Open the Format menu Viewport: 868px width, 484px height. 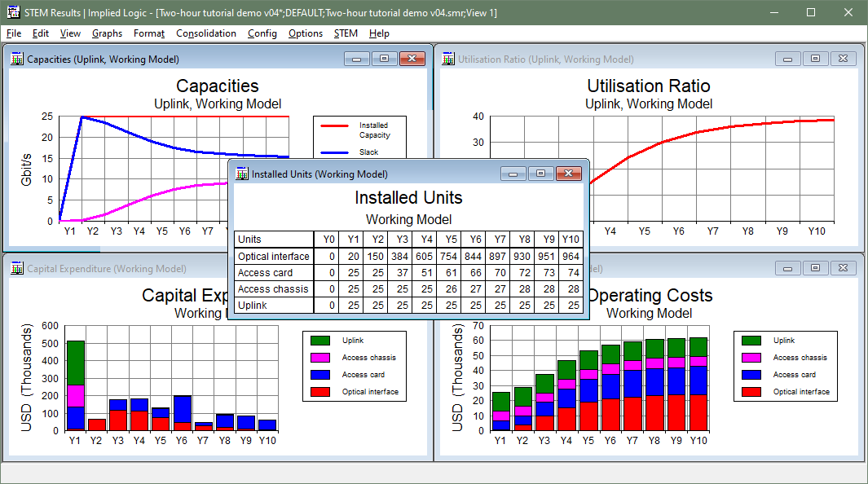point(149,33)
